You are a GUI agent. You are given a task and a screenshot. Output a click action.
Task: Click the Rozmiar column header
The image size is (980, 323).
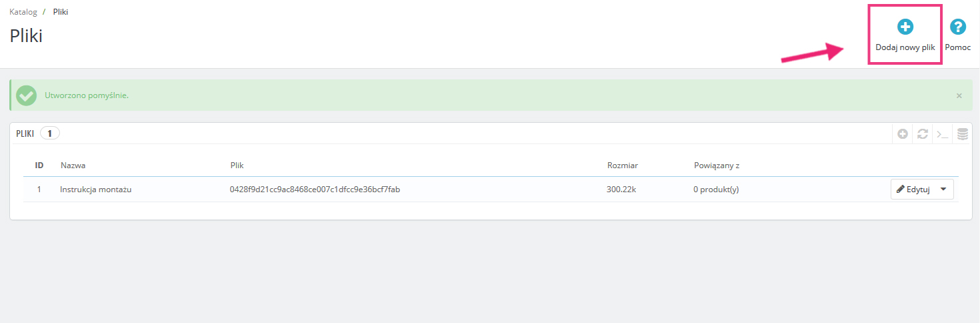click(x=623, y=165)
